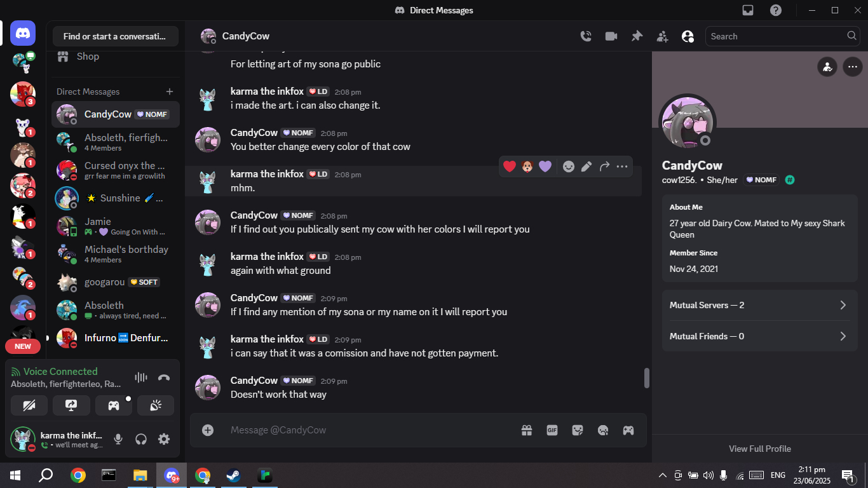This screenshot has width=868, height=488.
Task: Click View Full Profile
Action: click(759, 449)
